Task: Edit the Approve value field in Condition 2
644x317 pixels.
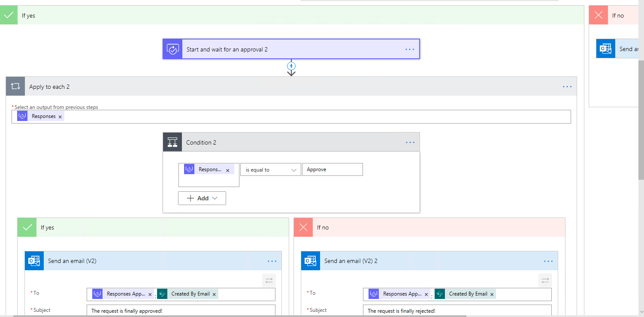Action: 333,169
